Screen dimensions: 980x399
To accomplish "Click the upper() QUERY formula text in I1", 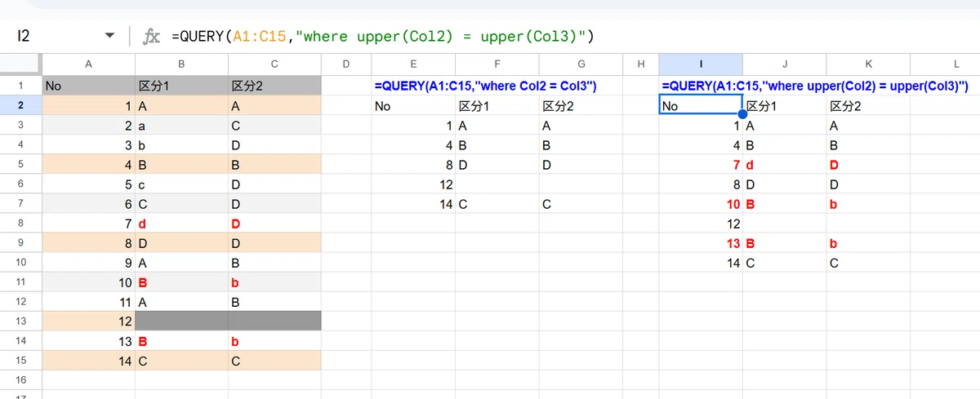I will pyautogui.click(x=815, y=86).
